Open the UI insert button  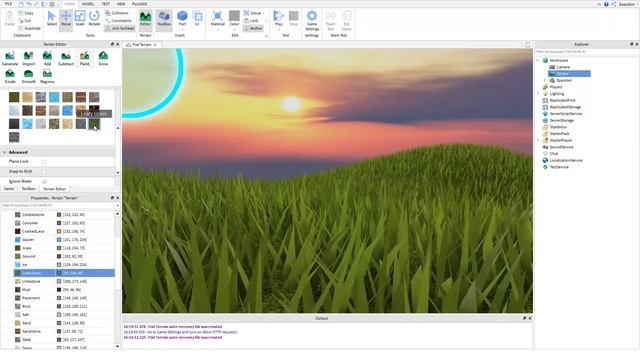(197, 19)
